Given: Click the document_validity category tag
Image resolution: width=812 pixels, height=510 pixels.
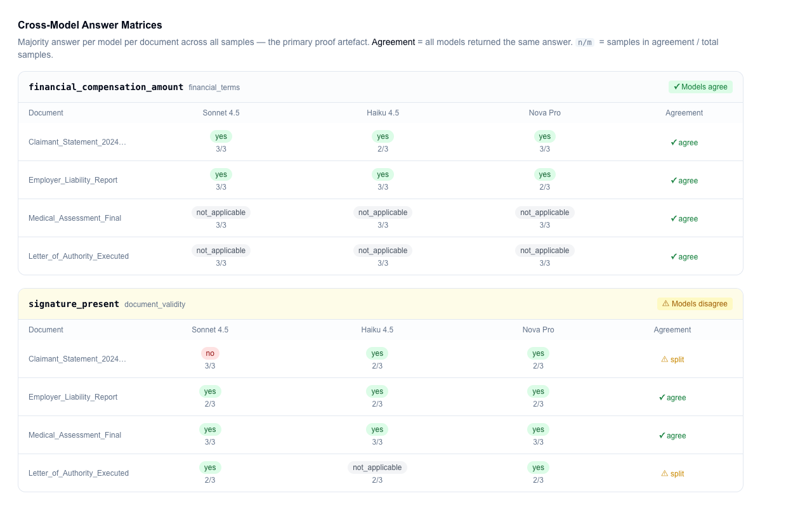Looking at the screenshot, I should [155, 304].
